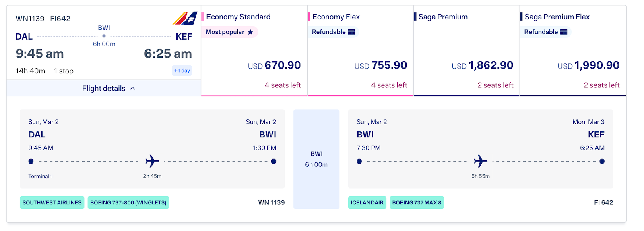Click the Boeing 737-800 (Winglets) tag
This screenshot has height=231, width=644.
(128, 202)
